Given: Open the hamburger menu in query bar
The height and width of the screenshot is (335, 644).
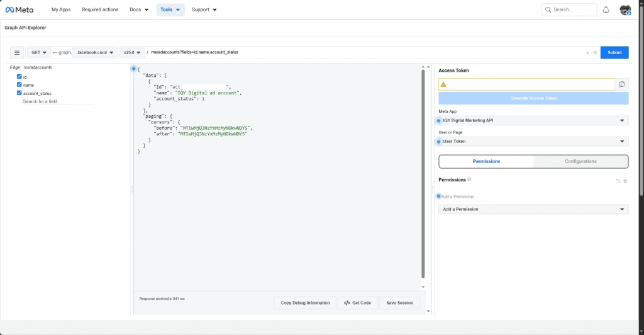Looking at the screenshot, I should [x=17, y=53].
